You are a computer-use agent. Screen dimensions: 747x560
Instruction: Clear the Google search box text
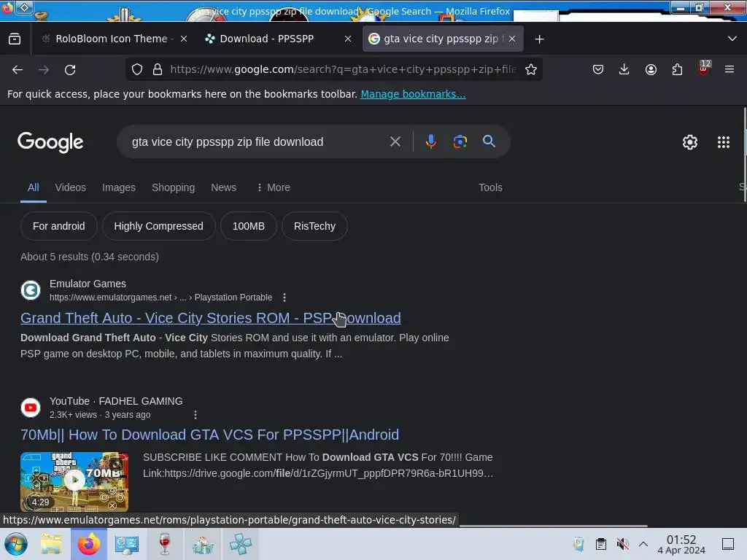click(395, 141)
